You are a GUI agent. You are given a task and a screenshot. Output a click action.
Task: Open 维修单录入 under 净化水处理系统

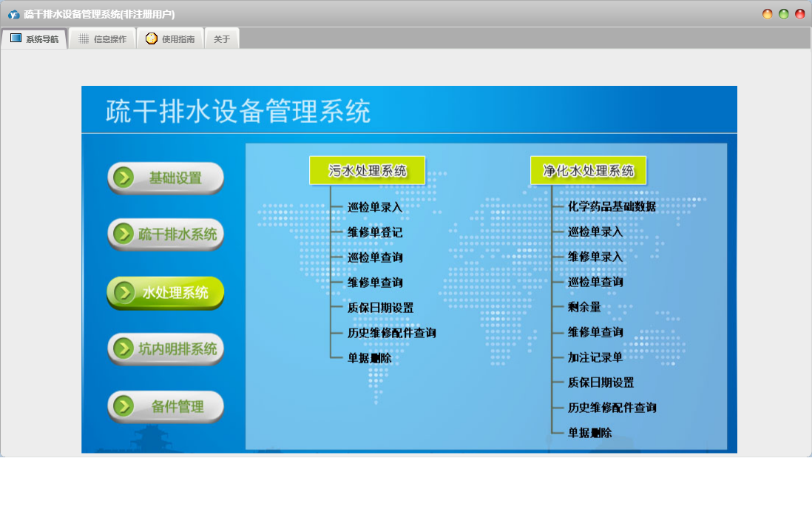595,257
